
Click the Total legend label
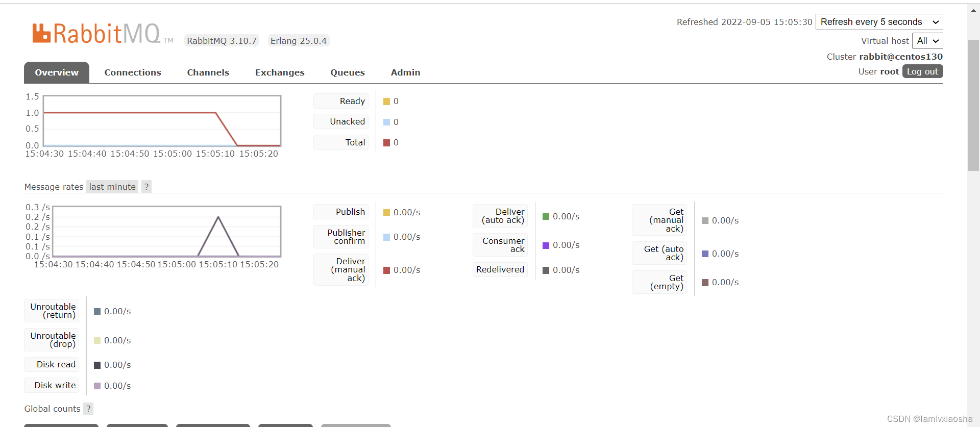coord(341,142)
